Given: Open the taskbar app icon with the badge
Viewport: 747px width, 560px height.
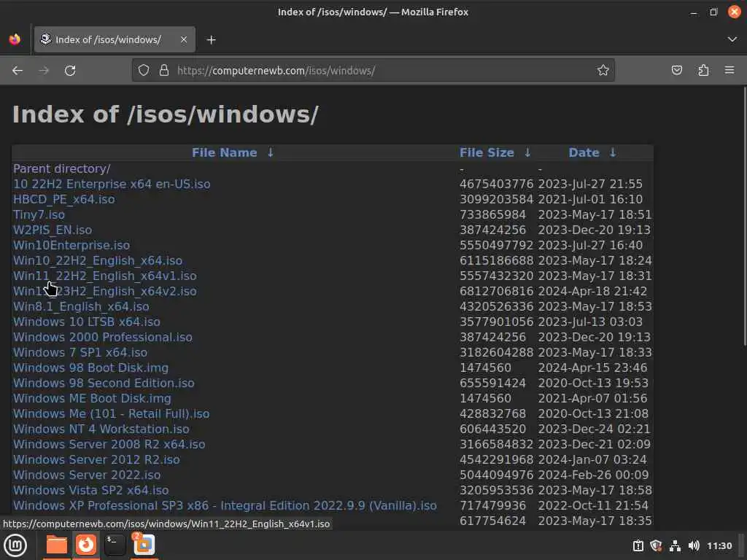Looking at the screenshot, I should pos(144,544).
